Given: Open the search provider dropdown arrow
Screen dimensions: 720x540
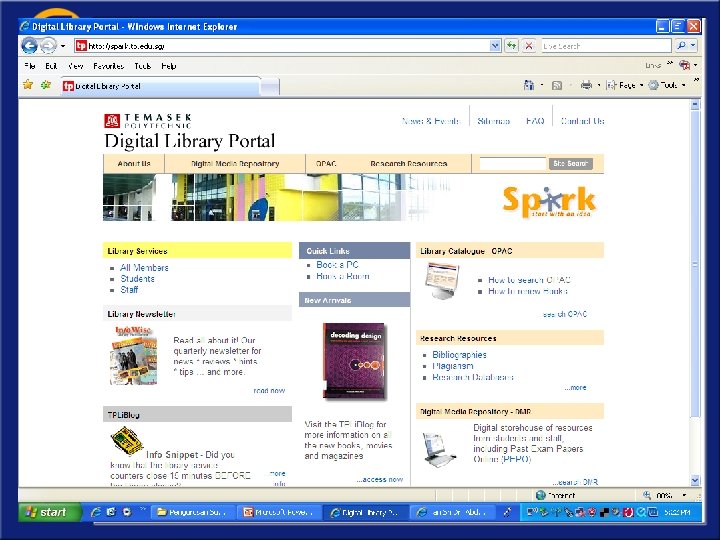Looking at the screenshot, I should [x=693, y=45].
